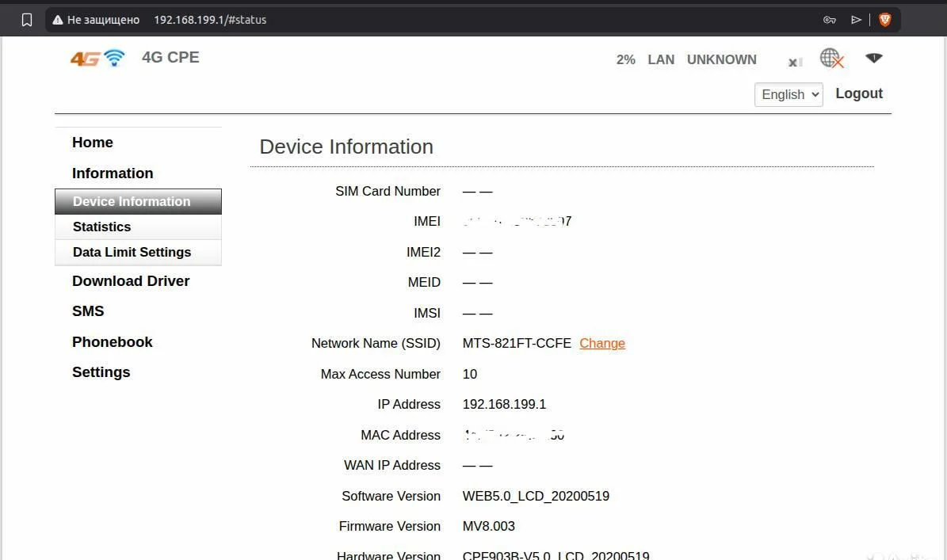Open the Information menu section

click(113, 173)
